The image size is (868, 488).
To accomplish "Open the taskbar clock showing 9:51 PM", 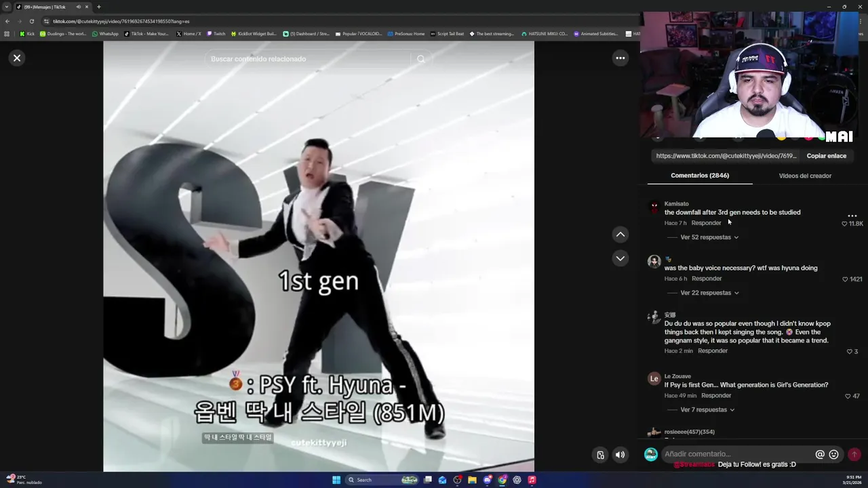I will [852, 480].
